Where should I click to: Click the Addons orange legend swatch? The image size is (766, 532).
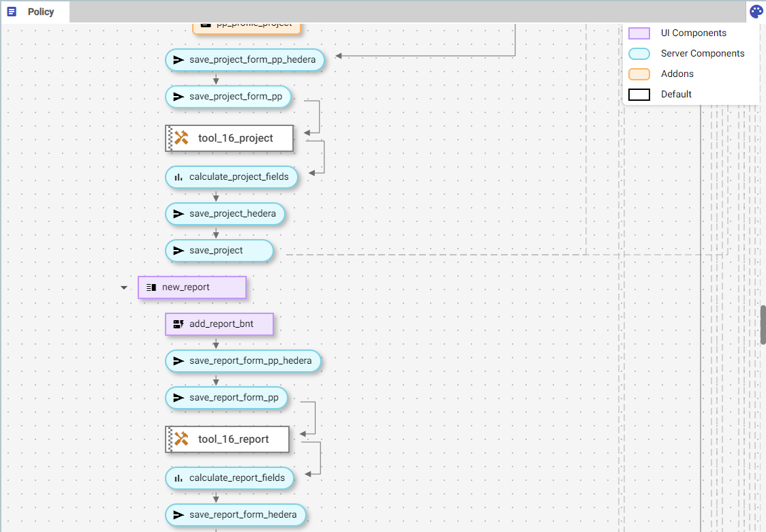pyautogui.click(x=639, y=74)
